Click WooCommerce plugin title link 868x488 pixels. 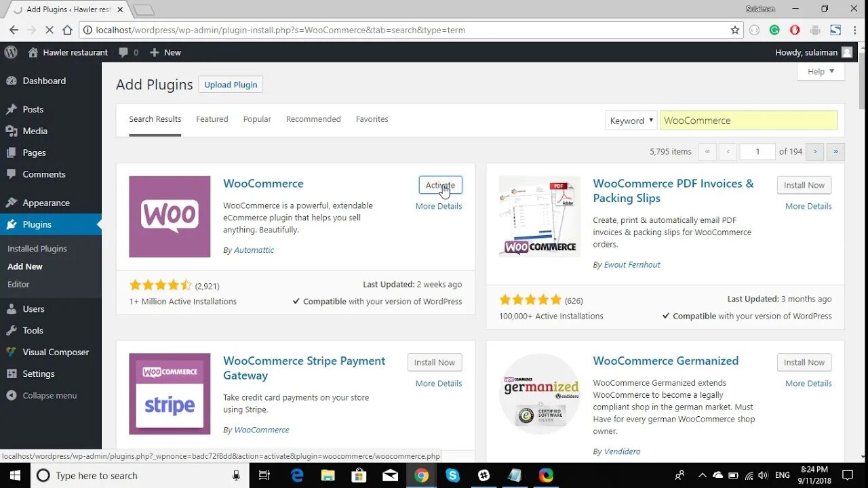click(263, 184)
